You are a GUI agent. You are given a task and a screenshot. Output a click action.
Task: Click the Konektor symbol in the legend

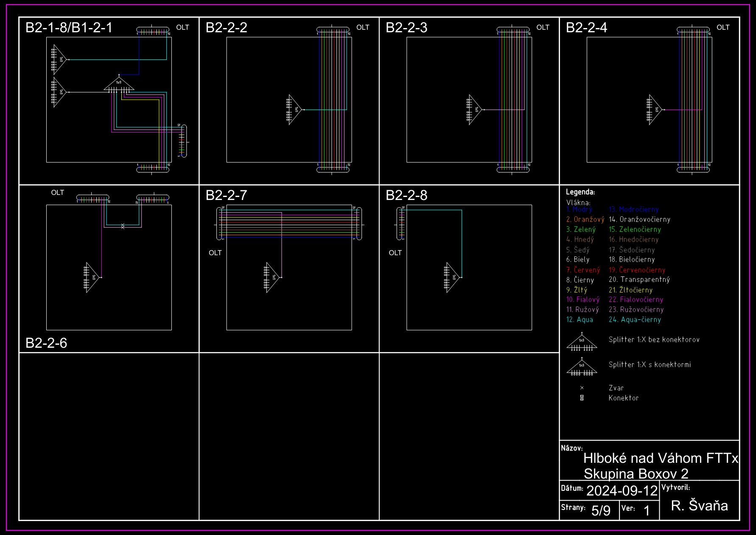tap(582, 398)
